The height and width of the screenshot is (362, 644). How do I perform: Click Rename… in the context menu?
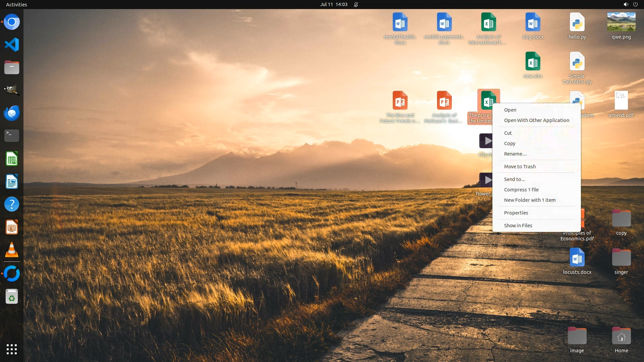click(x=515, y=154)
